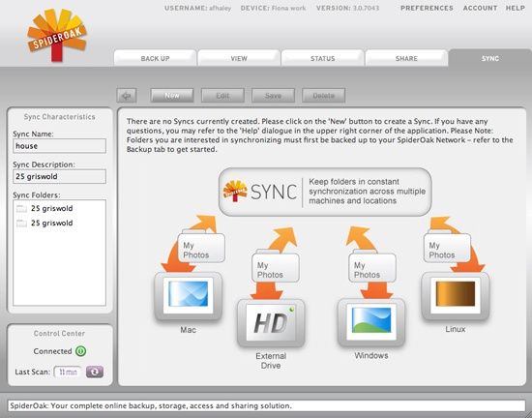Go to the STATUS tab
Screen dimensions: 532x418
click(x=323, y=58)
